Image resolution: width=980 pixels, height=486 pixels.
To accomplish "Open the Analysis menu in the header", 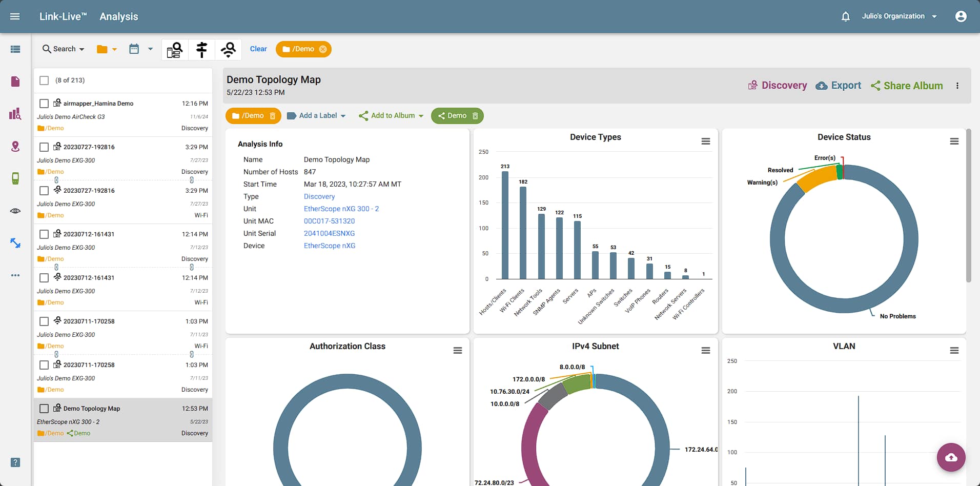I will tap(118, 16).
